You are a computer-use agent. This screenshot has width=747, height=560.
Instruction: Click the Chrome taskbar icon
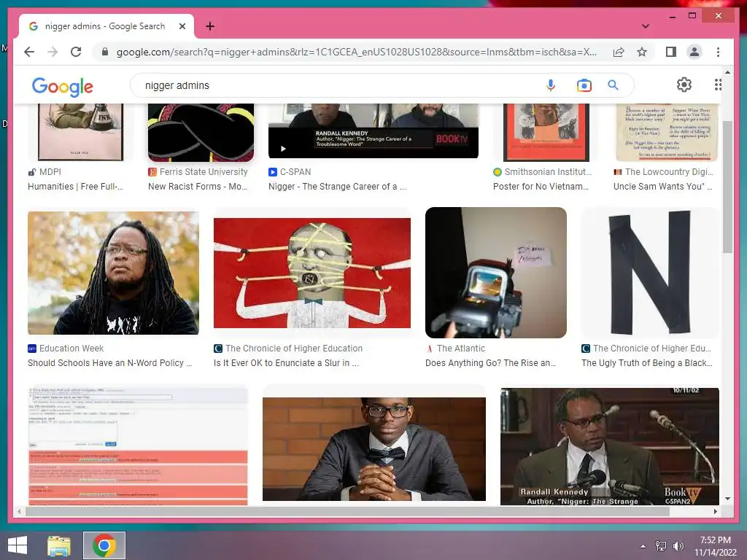[x=104, y=545]
